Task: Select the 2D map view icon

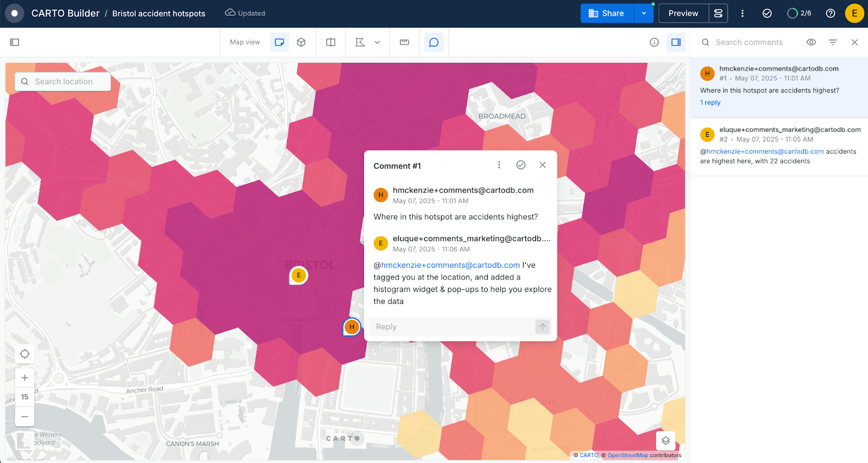Action: point(279,42)
